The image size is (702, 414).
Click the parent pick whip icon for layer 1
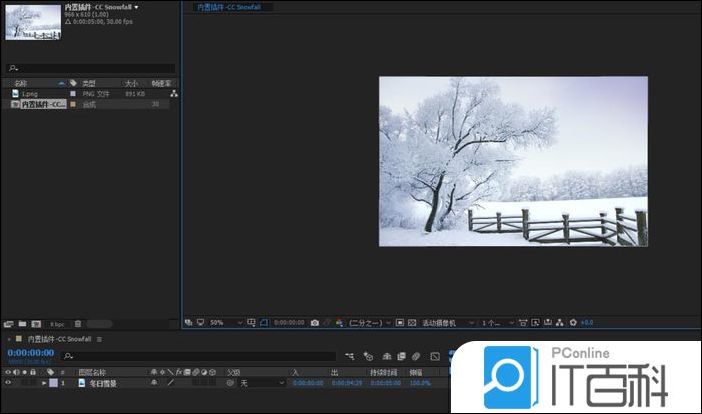point(230,383)
